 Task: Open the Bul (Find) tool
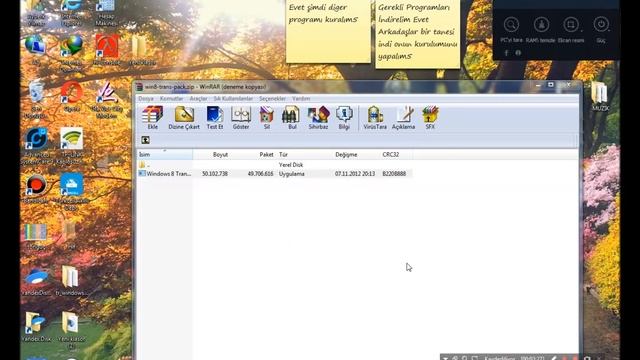tap(292, 118)
